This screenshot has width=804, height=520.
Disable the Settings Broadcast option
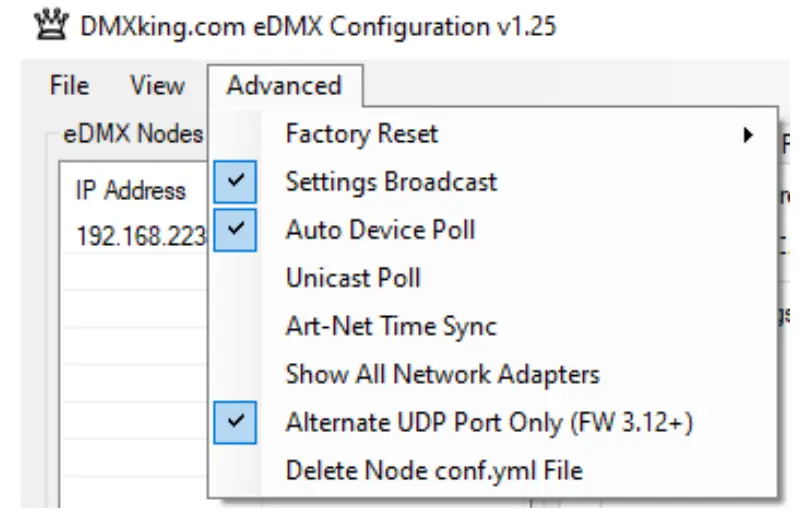point(391,182)
